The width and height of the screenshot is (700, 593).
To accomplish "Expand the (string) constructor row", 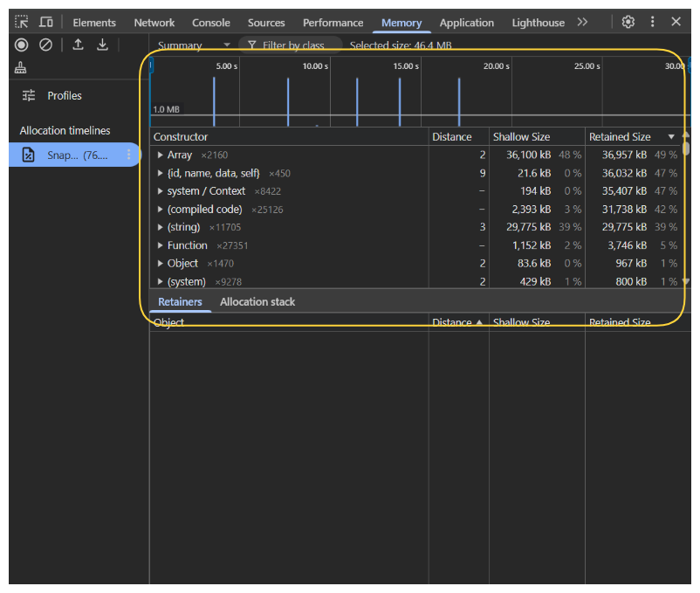I will pyautogui.click(x=160, y=227).
